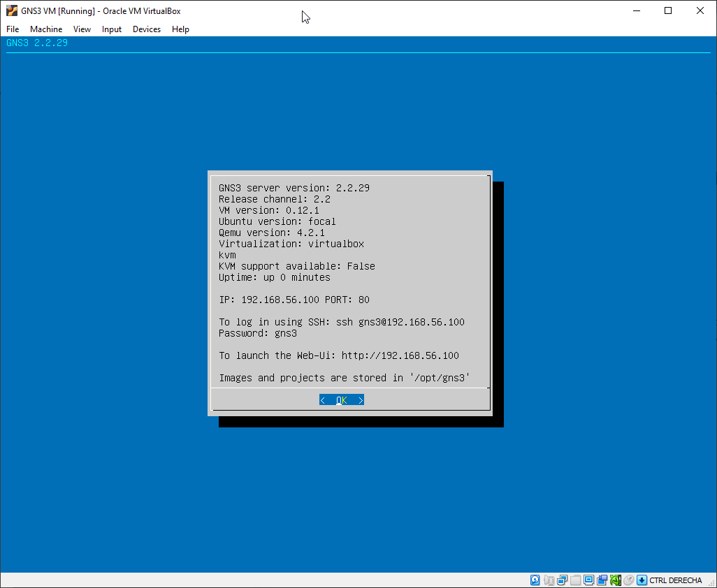The width and height of the screenshot is (717, 588).
Task: Click the 'Qemu version: 4.2.1' line
Action: (272, 233)
